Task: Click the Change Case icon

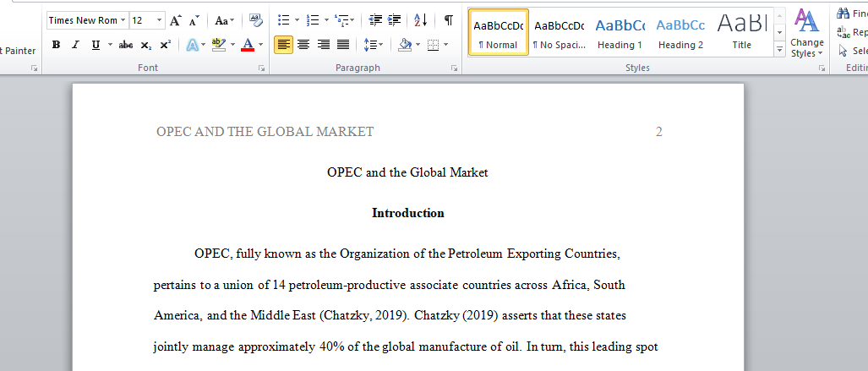Action: pyautogui.click(x=224, y=20)
